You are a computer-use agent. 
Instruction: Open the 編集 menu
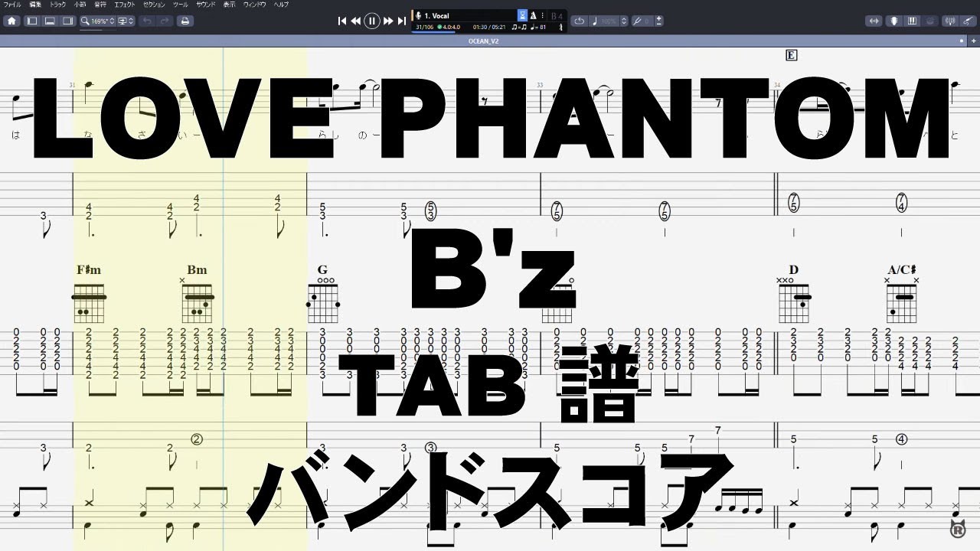point(35,5)
